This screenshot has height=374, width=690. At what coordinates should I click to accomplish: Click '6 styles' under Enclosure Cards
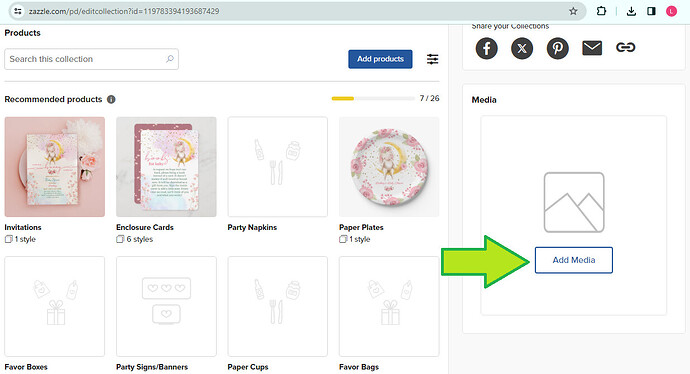click(x=139, y=239)
